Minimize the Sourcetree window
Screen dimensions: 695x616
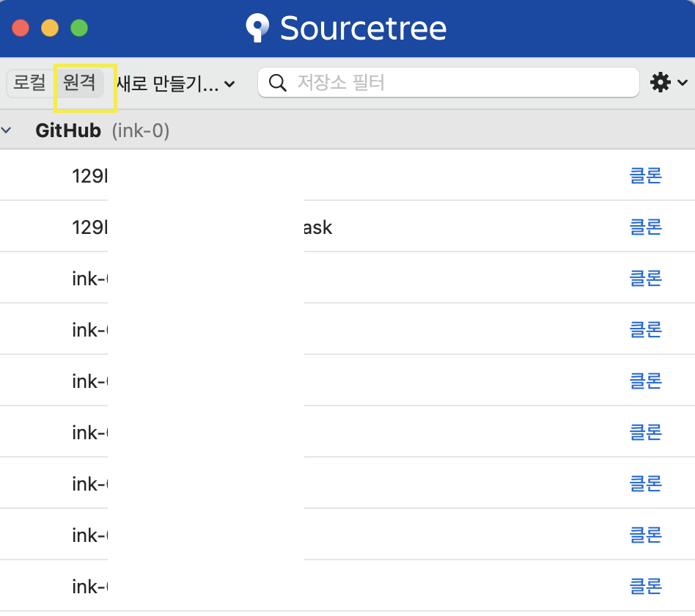pos(50,28)
